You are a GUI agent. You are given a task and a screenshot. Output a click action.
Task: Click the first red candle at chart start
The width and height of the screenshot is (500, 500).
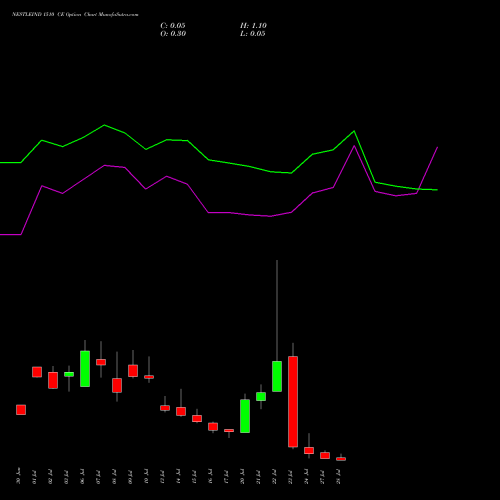tap(21, 410)
